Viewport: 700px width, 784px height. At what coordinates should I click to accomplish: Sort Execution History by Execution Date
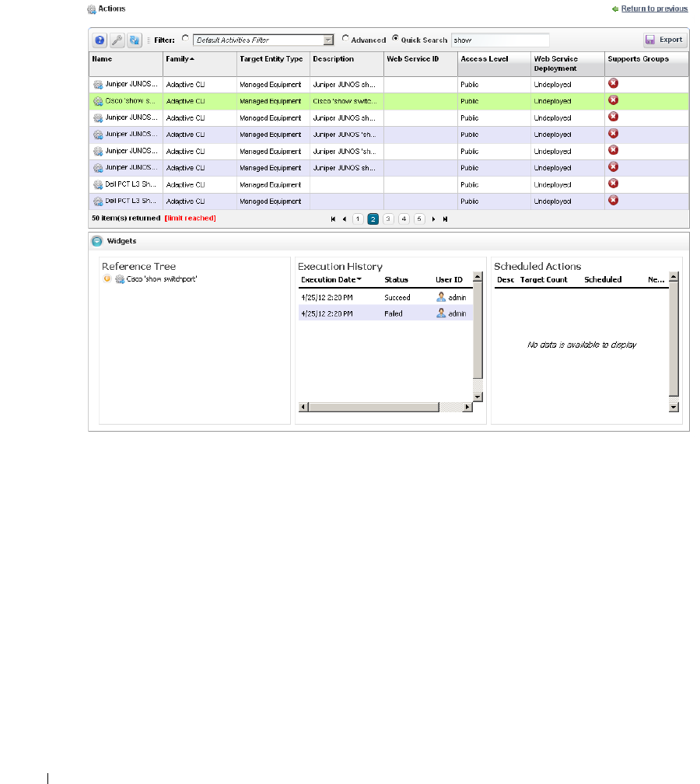pos(331,280)
